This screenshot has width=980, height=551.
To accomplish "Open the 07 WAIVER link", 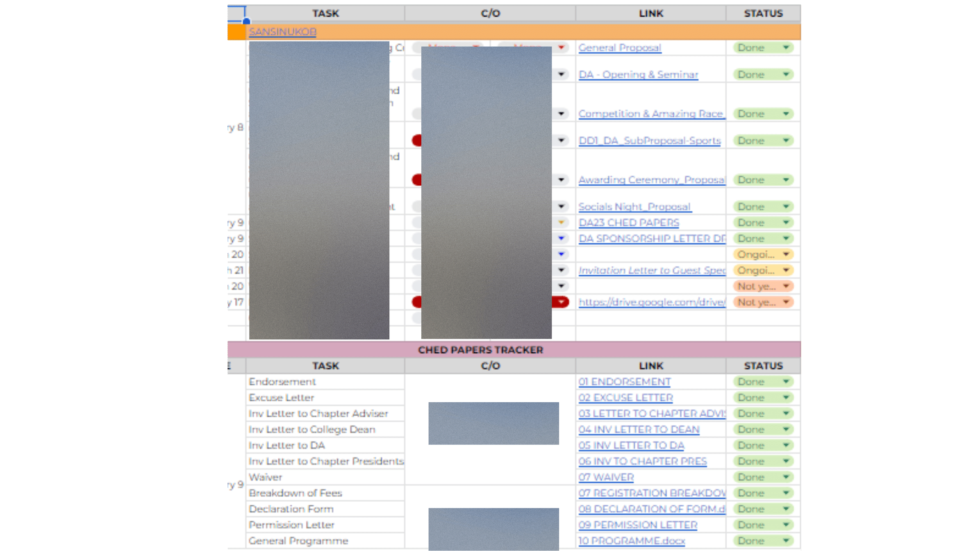I will (606, 477).
